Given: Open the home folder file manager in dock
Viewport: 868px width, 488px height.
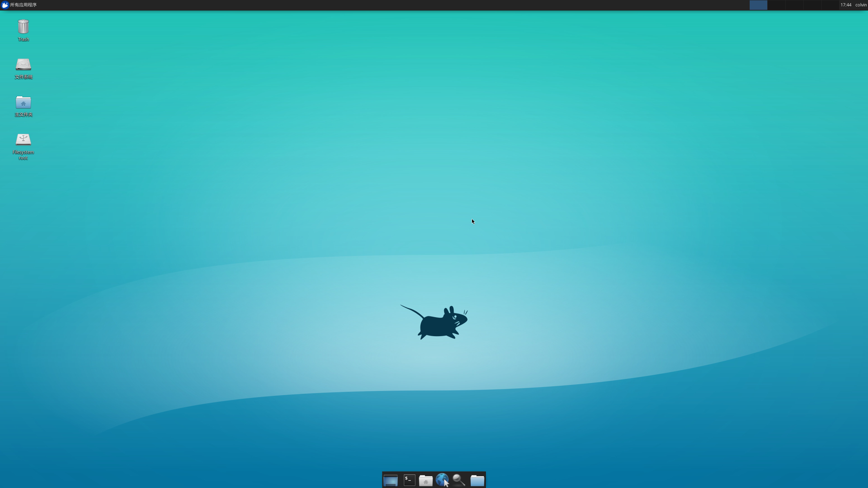Looking at the screenshot, I should pos(426,480).
